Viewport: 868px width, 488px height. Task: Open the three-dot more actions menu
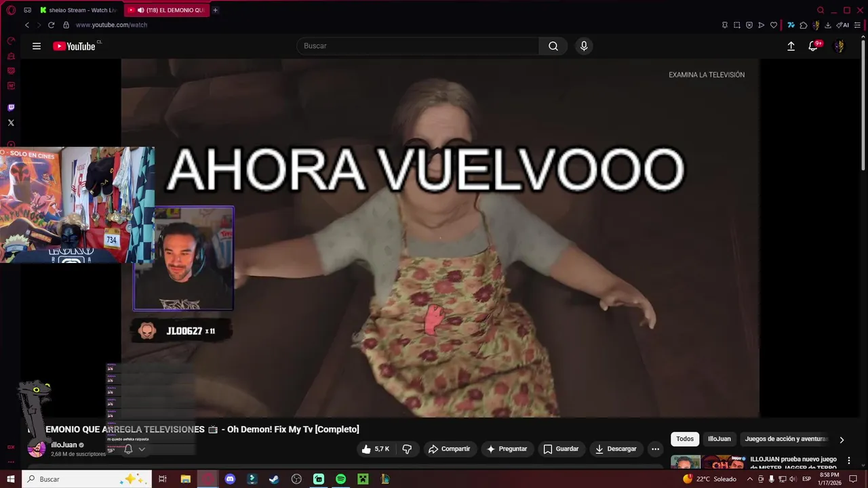[x=655, y=449]
